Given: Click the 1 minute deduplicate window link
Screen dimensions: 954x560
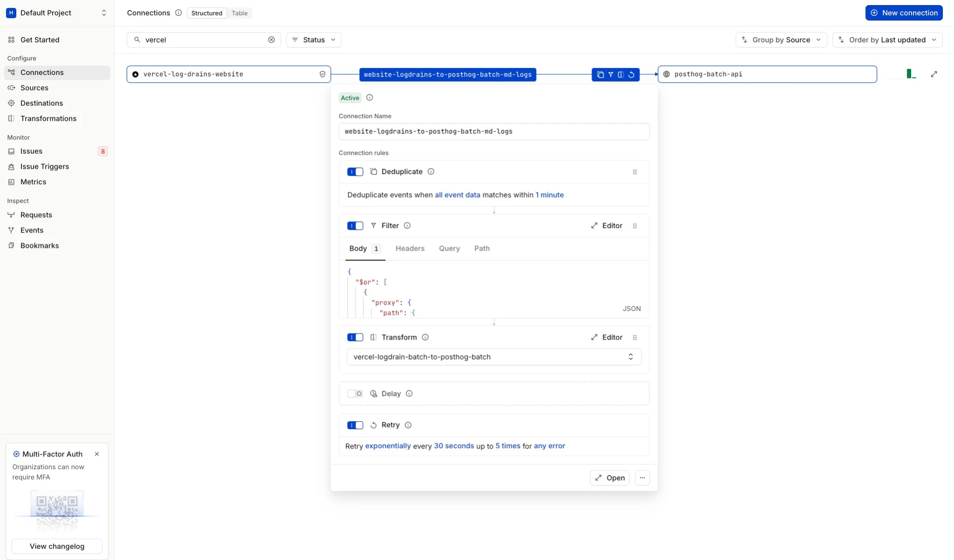Looking at the screenshot, I should [x=549, y=195].
